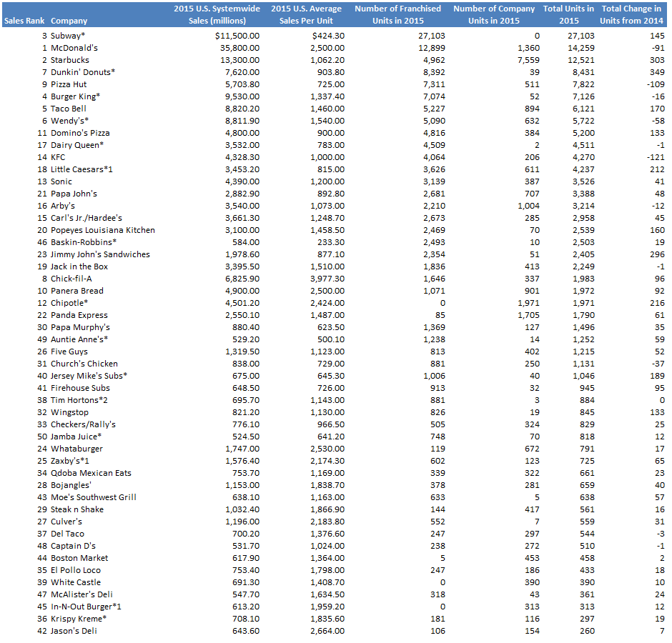
Task: Select the Sales Rank column header
Action: click(x=24, y=21)
